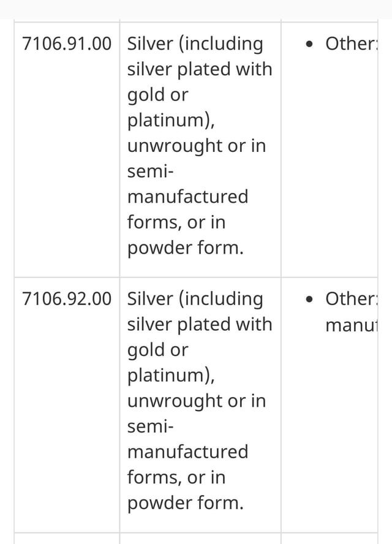The height and width of the screenshot is (544, 392).
Task: Click "Silver (including" in the 7106.92.00 description
Action: pos(195,298)
